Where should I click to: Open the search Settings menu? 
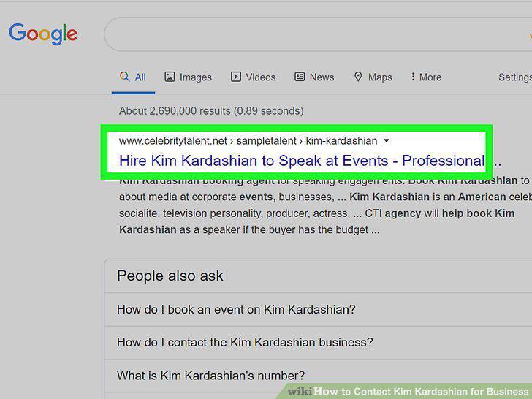515,77
